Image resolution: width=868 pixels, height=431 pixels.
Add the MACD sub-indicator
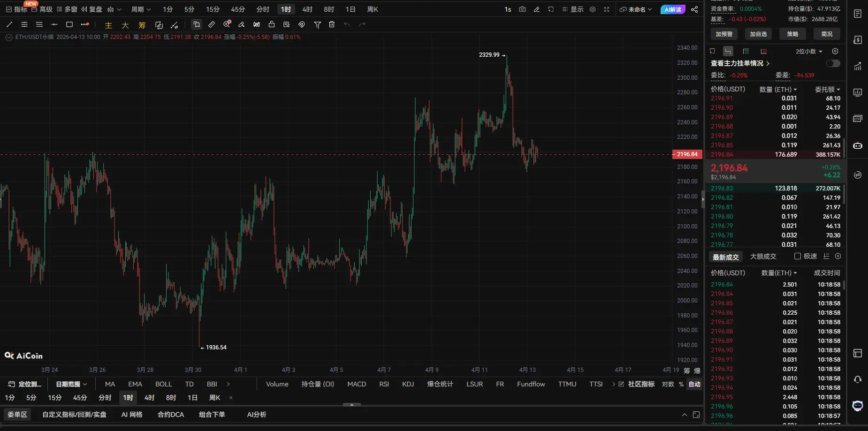point(357,384)
